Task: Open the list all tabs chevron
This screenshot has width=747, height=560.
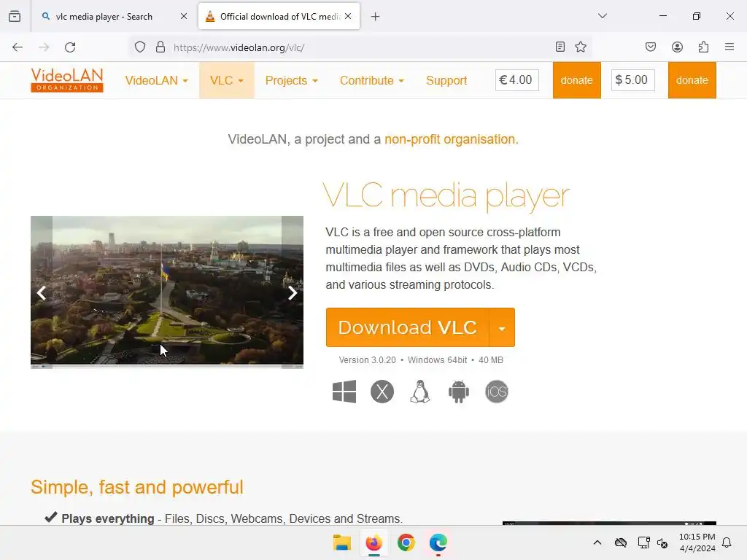Action: 603,16
